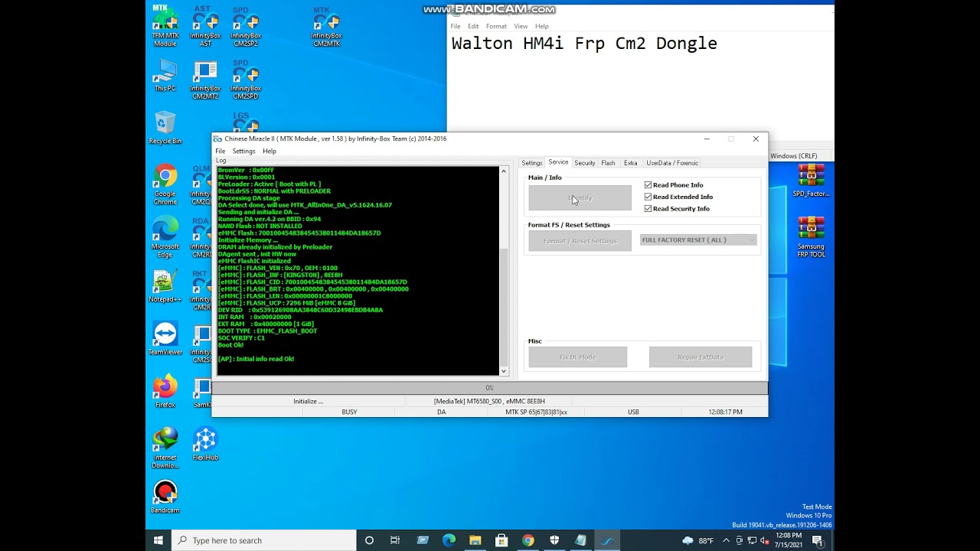Open Notepad++ desktop shortcut

[x=165, y=286]
